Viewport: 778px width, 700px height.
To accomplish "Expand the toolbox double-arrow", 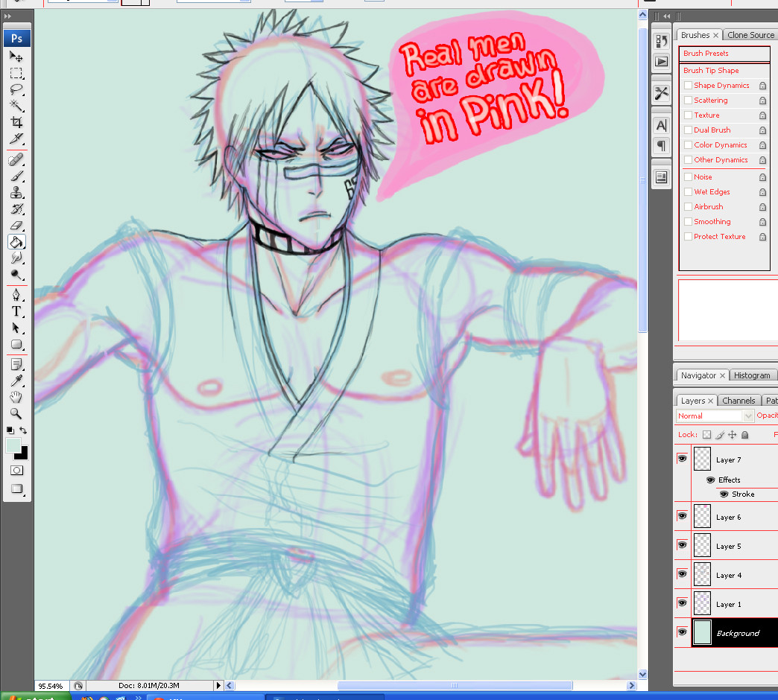I will pyautogui.click(x=7, y=16).
